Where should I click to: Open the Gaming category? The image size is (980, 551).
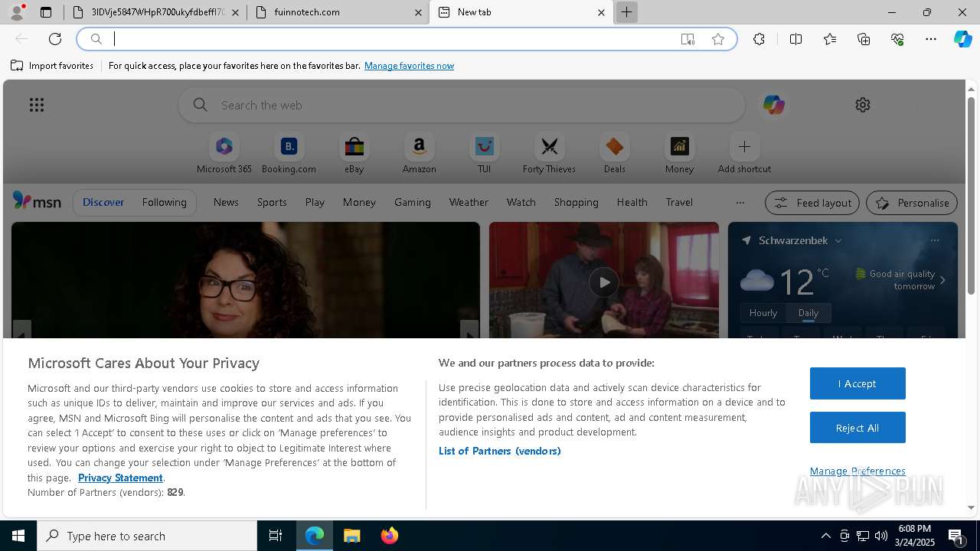coord(412,202)
